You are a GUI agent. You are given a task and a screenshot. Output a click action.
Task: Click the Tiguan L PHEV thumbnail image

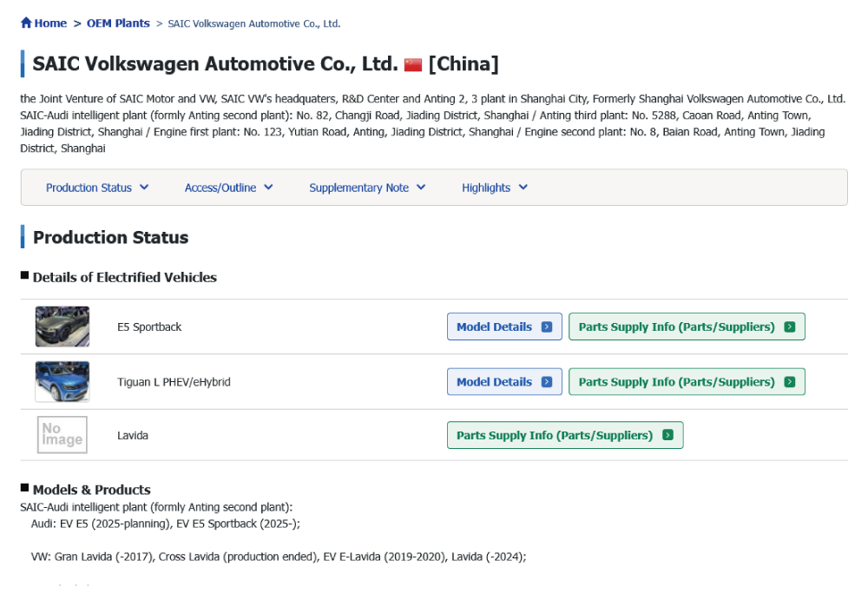click(x=62, y=381)
